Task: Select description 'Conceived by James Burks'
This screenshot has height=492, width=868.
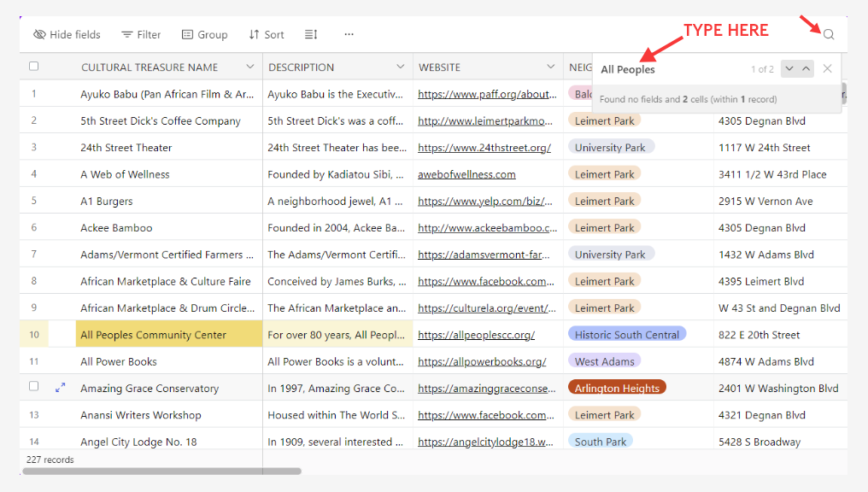Action: 337,281
